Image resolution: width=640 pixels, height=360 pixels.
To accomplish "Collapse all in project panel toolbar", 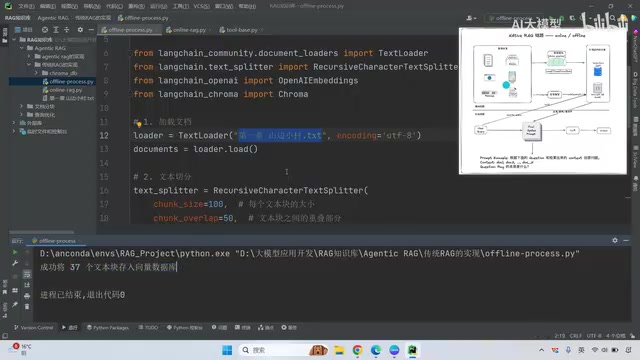I will tap(67, 30).
